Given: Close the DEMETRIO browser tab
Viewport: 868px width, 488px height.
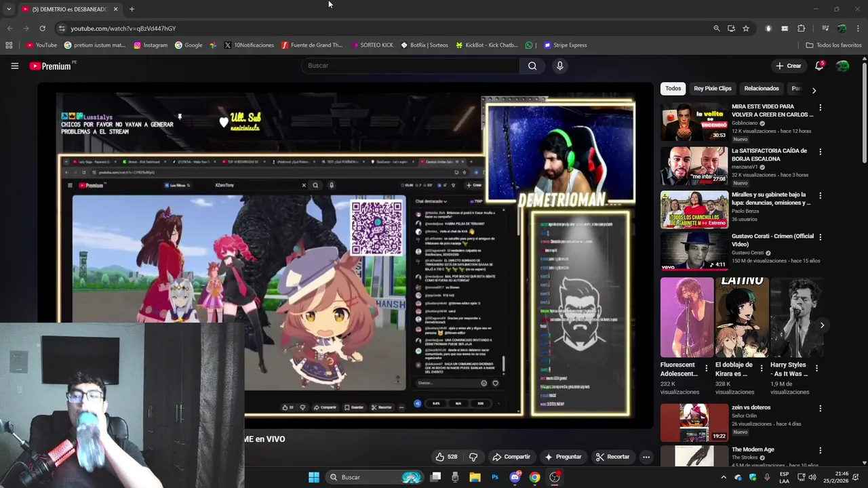Looking at the screenshot, I should click(115, 9).
